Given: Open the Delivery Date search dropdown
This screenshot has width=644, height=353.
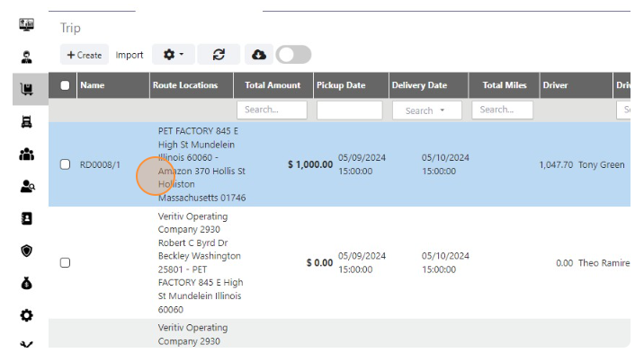Looking at the screenshot, I should coord(427,110).
